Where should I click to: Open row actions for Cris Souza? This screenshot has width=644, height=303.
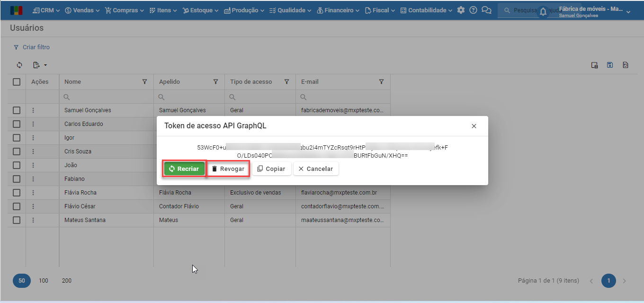(x=33, y=151)
